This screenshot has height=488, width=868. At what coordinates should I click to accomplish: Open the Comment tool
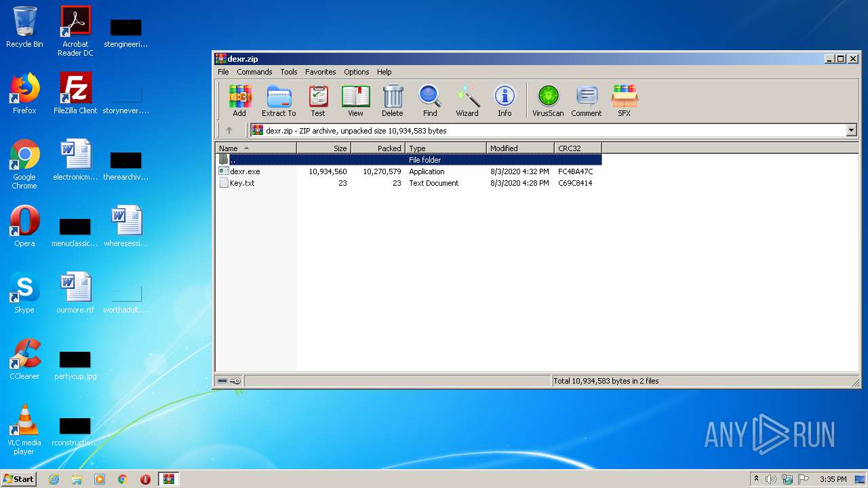tap(587, 100)
